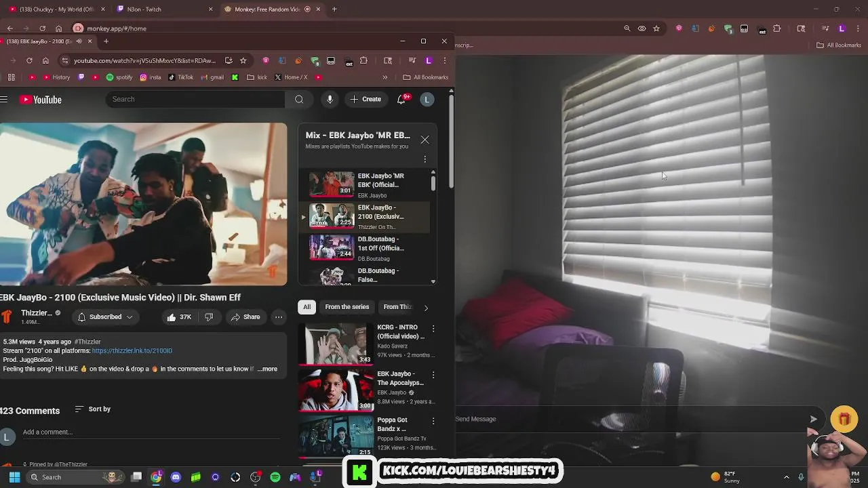The image size is (868, 488).
Task: Click the zoom magnifier icon in the Monkey address bar
Action: [x=627, y=28]
